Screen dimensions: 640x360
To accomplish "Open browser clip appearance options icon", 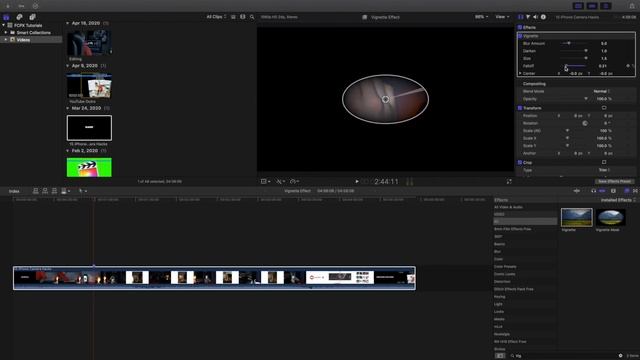I will [x=243, y=17].
